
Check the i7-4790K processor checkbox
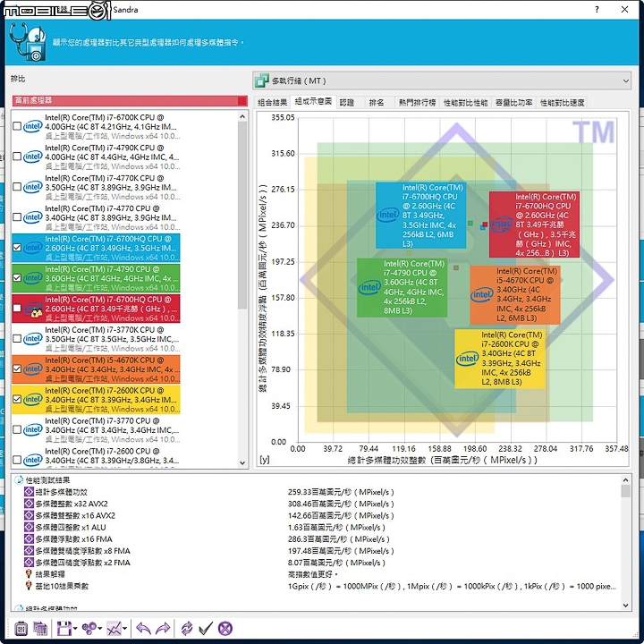tap(17, 157)
